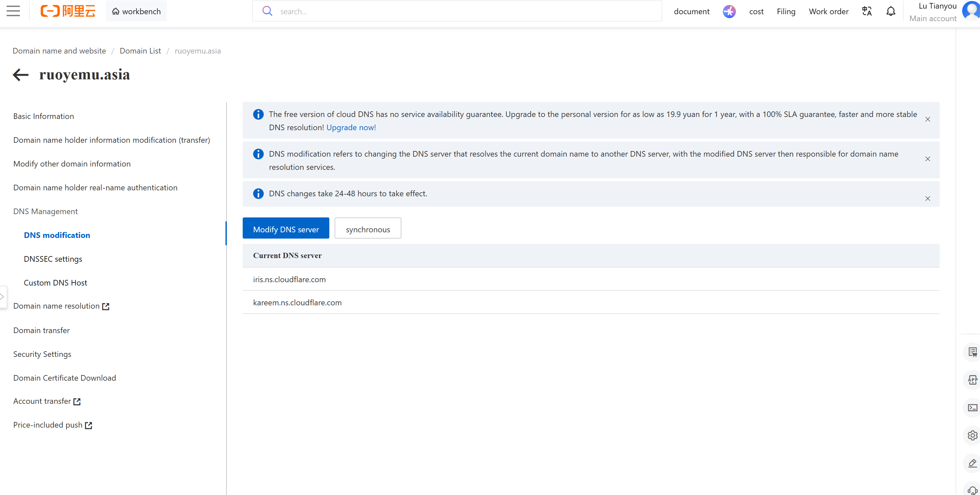
Task: Dismiss the free version DNS notice
Action: [927, 119]
